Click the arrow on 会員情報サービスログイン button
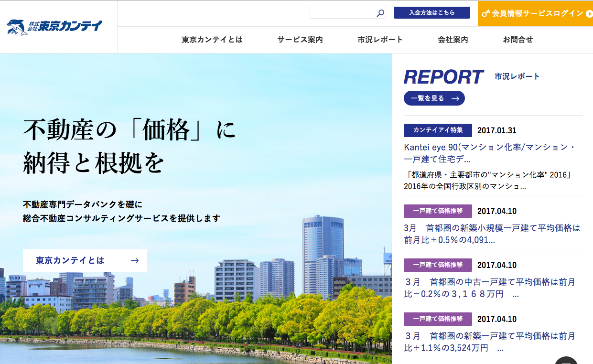The height and width of the screenshot is (364, 593). (x=589, y=14)
